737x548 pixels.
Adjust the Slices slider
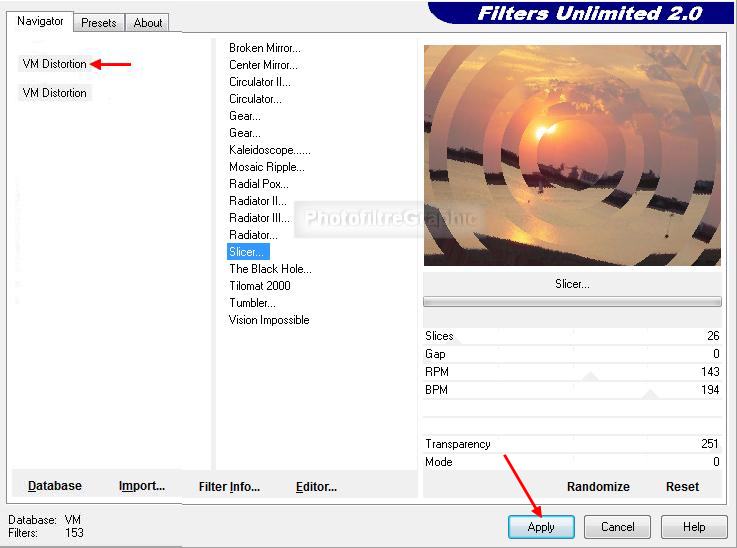[x=572, y=337]
